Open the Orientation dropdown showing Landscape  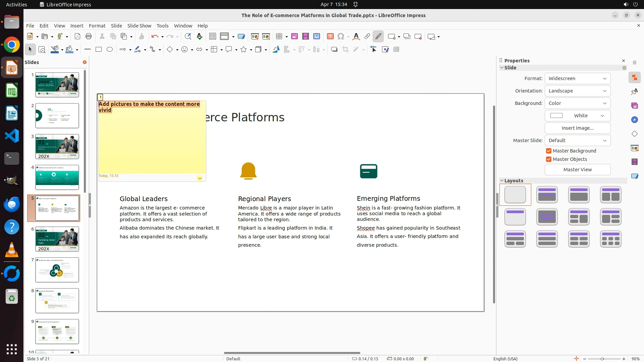click(x=577, y=91)
